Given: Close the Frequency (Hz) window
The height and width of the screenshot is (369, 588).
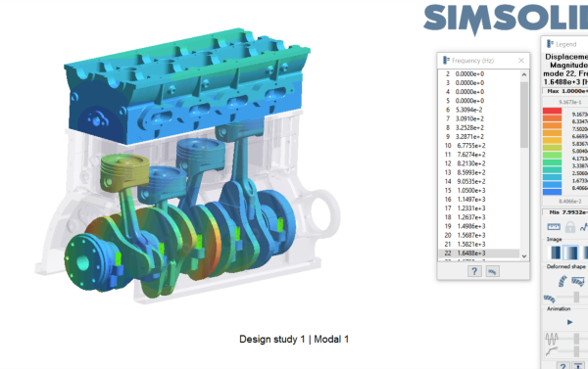Looking at the screenshot, I should coord(521,61).
